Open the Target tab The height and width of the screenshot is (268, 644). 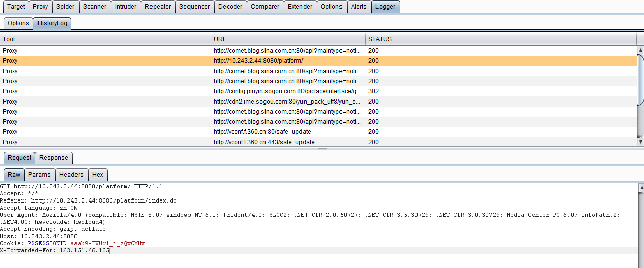pos(16,7)
